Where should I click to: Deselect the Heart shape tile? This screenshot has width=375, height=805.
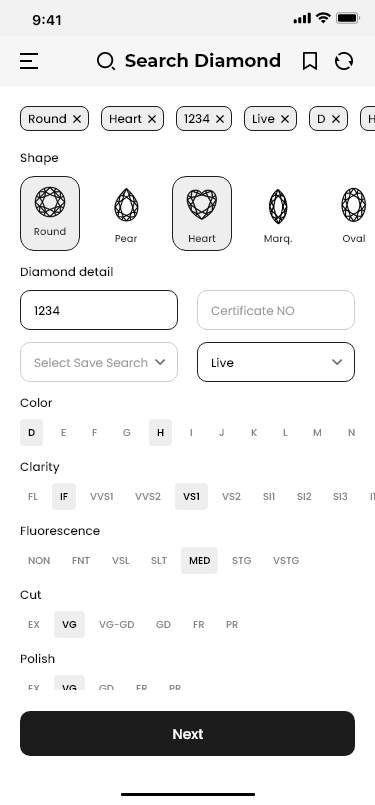point(202,214)
